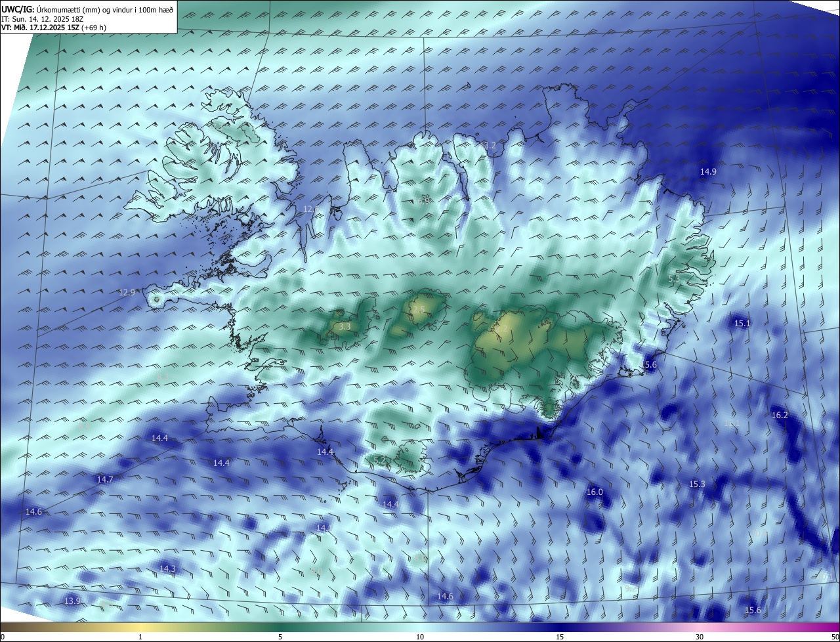This screenshot has height=642, width=840.
Task: Click the 13.9 value label on the map
Action: [72, 601]
